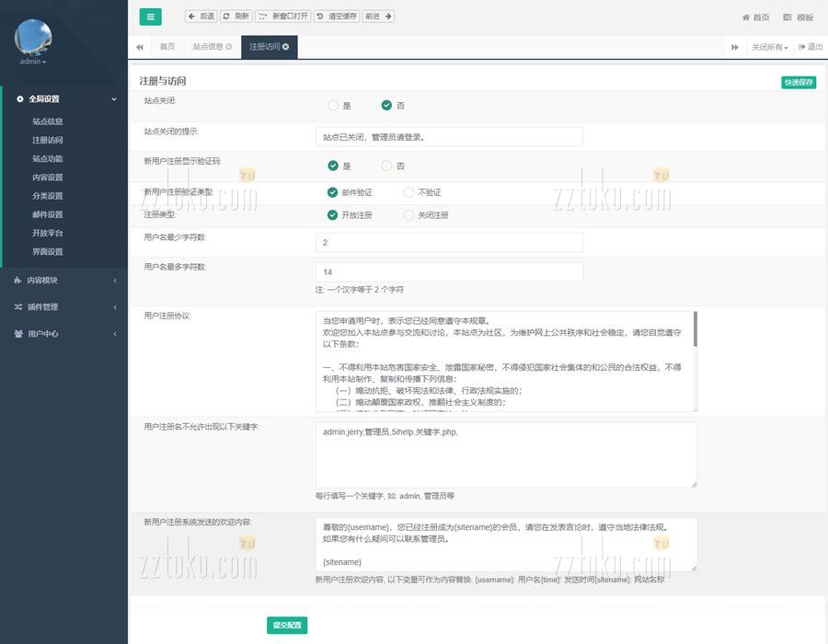Open the admin user dropdown
828x644 pixels.
tap(33, 62)
